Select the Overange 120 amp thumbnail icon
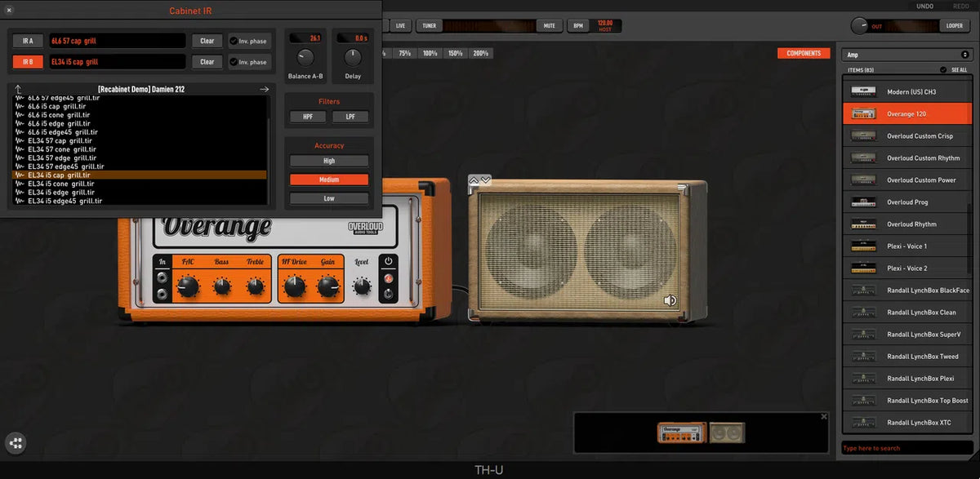 863,113
